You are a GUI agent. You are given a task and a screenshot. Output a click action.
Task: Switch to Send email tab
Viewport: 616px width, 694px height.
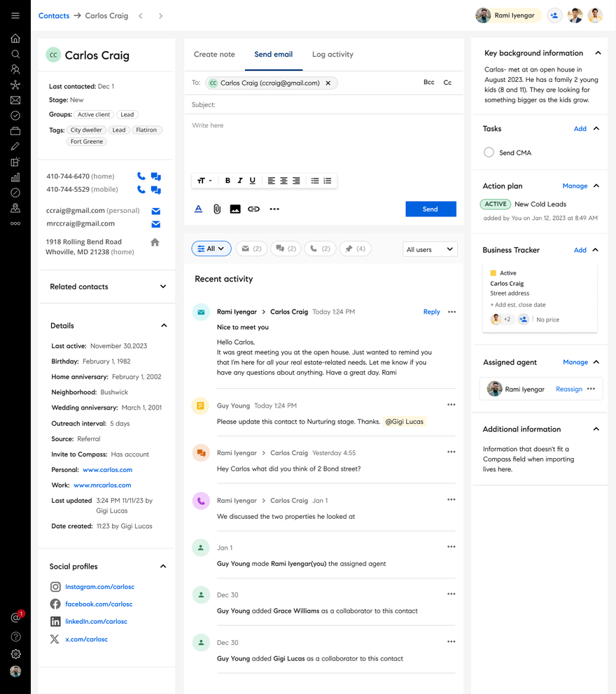(274, 55)
